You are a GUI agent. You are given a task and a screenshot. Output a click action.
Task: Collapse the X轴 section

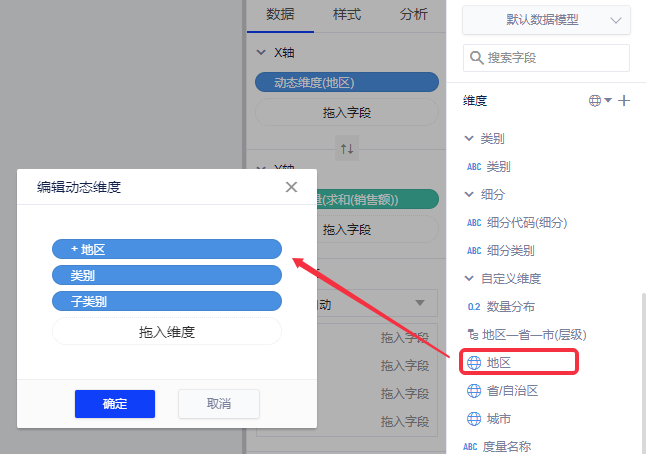point(263,52)
